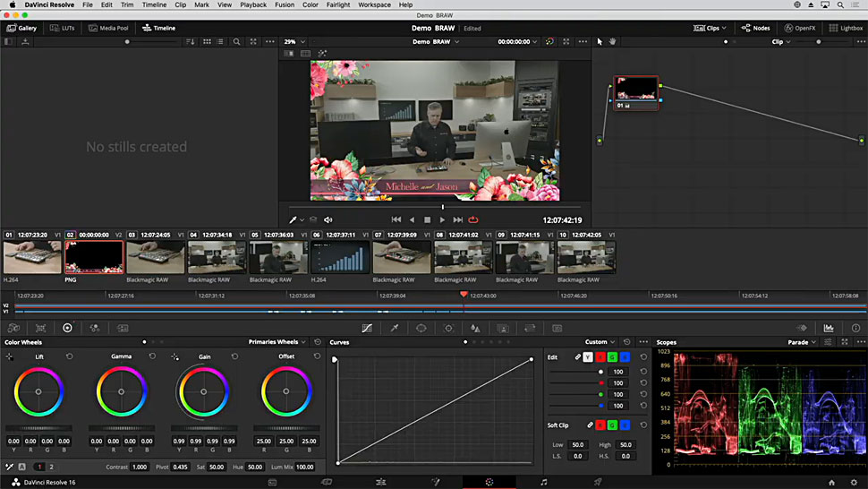Open viewer timecode 00:00:00:00 dropdown

(x=517, y=41)
